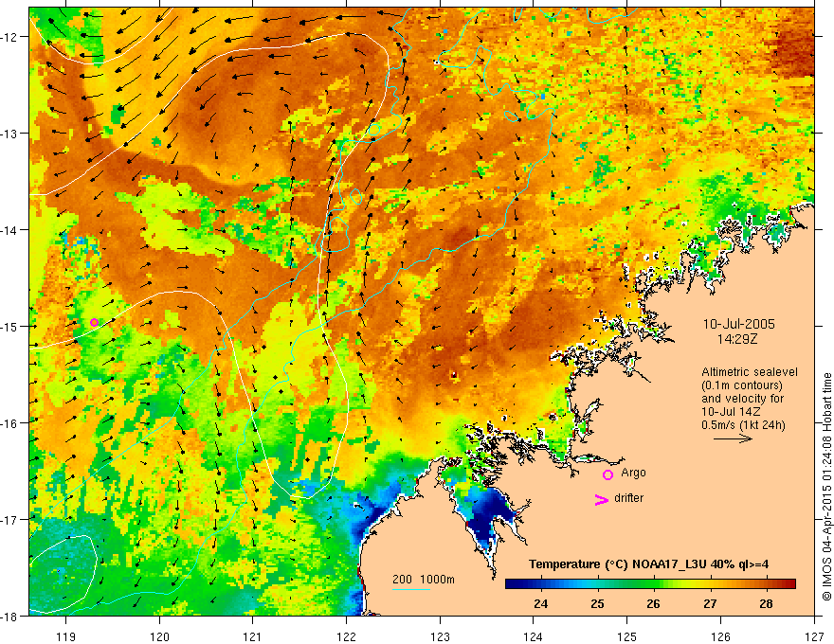The image size is (834, 644).
Task: Click the longitude axis label 122
Action: 346,636
